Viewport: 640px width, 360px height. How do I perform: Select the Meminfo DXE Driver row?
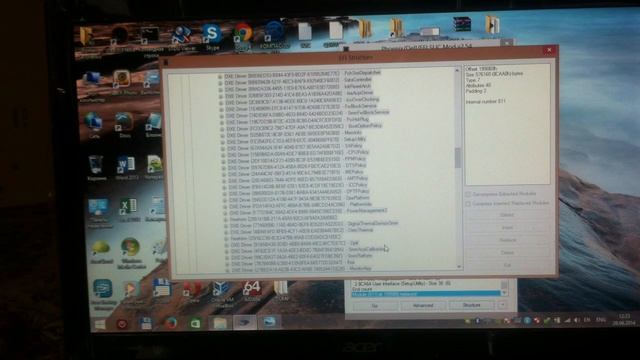click(294, 133)
